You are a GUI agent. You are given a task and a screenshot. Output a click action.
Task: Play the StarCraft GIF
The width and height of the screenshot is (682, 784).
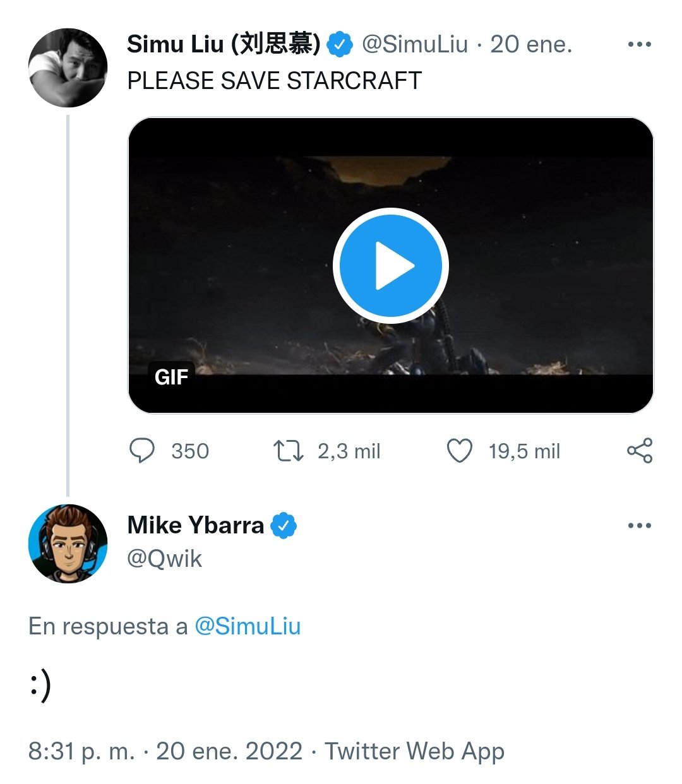coord(390,266)
